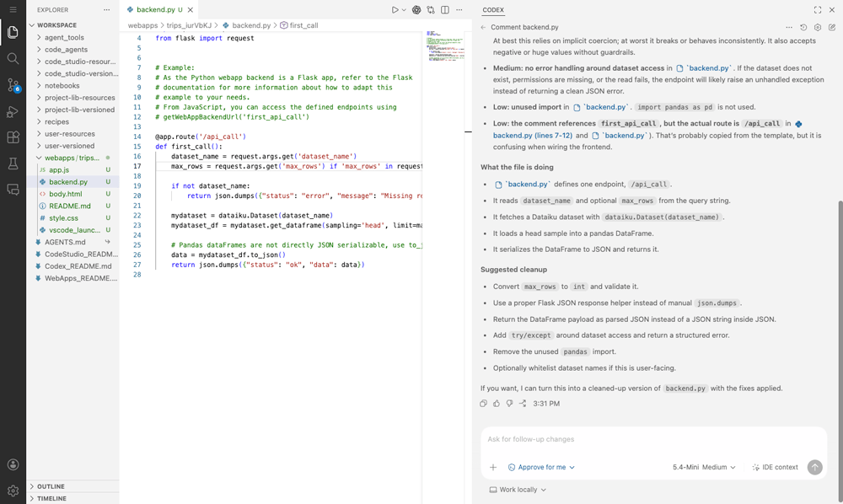Open the Testing flask view

coord(13,164)
